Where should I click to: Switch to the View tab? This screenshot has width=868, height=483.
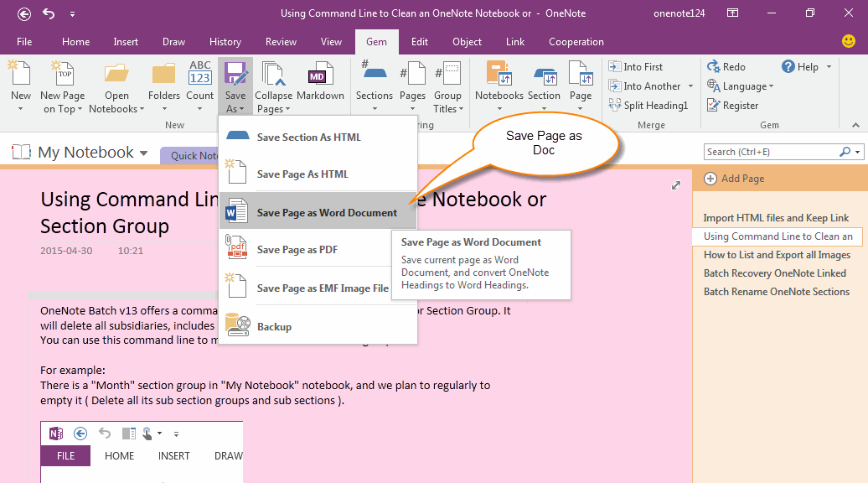[x=331, y=42]
